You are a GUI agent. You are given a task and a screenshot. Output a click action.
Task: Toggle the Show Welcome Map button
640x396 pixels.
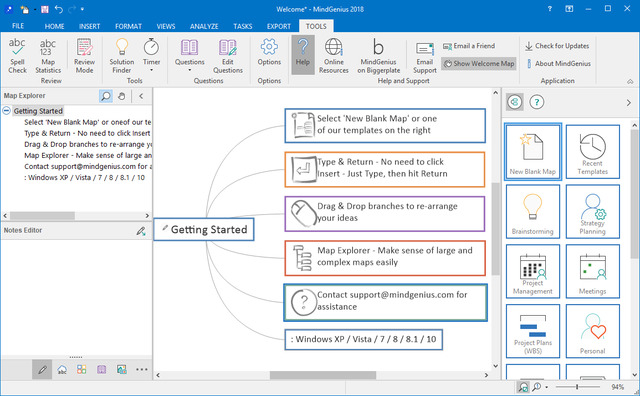point(479,64)
